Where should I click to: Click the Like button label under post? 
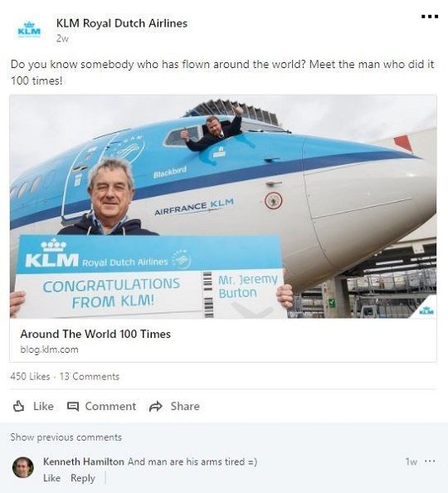[43, 406]
